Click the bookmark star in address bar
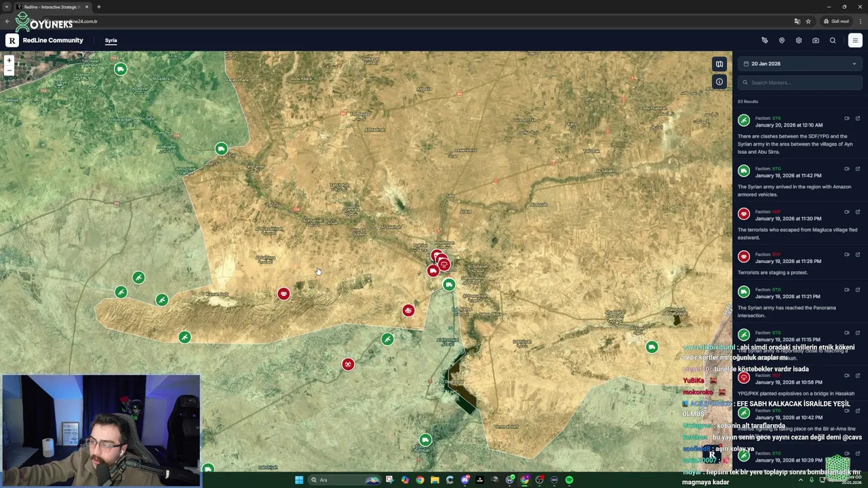 [x=808, y=22]
